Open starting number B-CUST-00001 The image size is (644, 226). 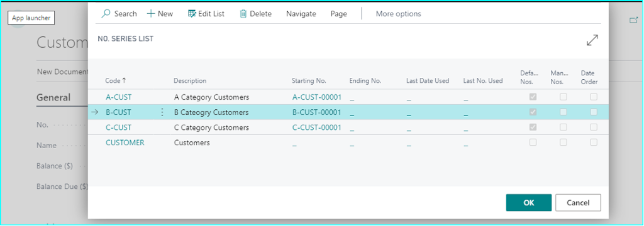(x=317, y=112)
